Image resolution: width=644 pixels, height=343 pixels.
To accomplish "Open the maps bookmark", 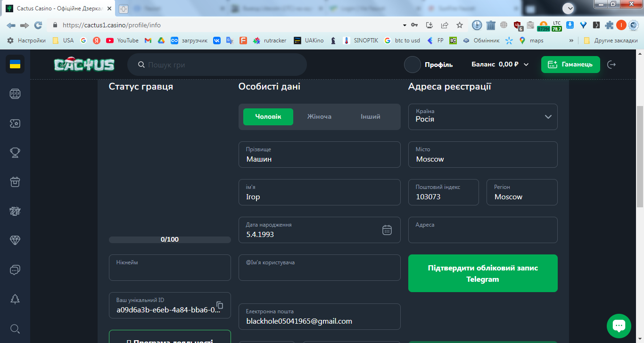I will (531, 41).
